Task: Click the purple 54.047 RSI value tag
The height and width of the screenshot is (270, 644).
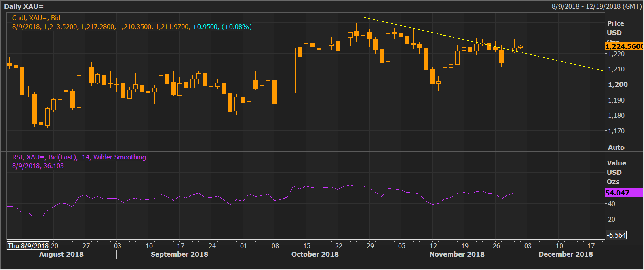Action: 623,193
